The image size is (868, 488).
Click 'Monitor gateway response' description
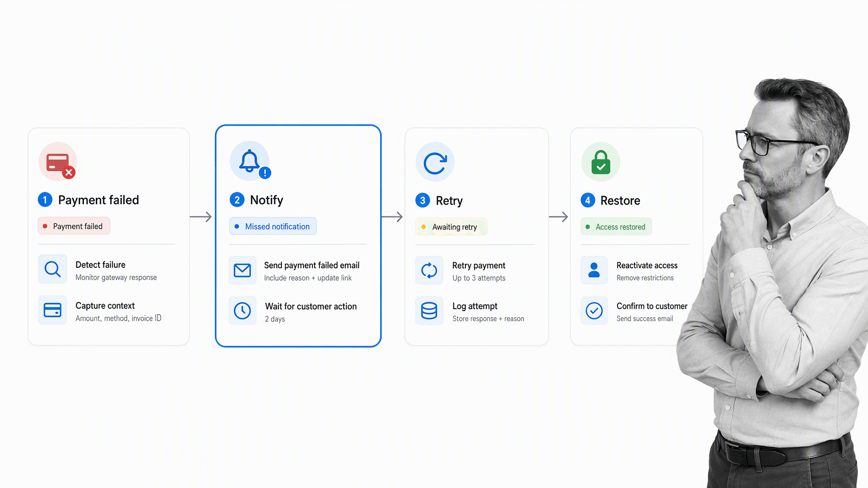(x=116, y=277)
